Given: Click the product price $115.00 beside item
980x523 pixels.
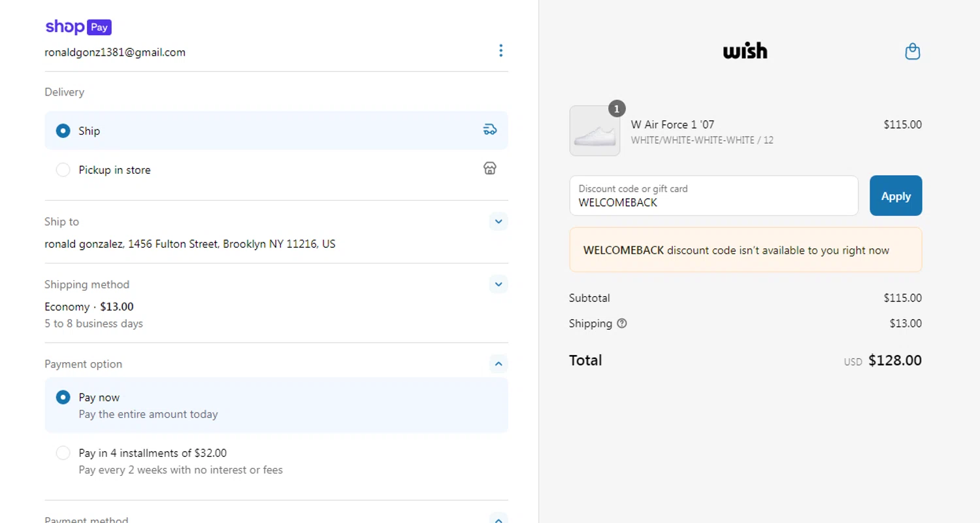Looking at the screenshot, I should (x=902, y=124).
